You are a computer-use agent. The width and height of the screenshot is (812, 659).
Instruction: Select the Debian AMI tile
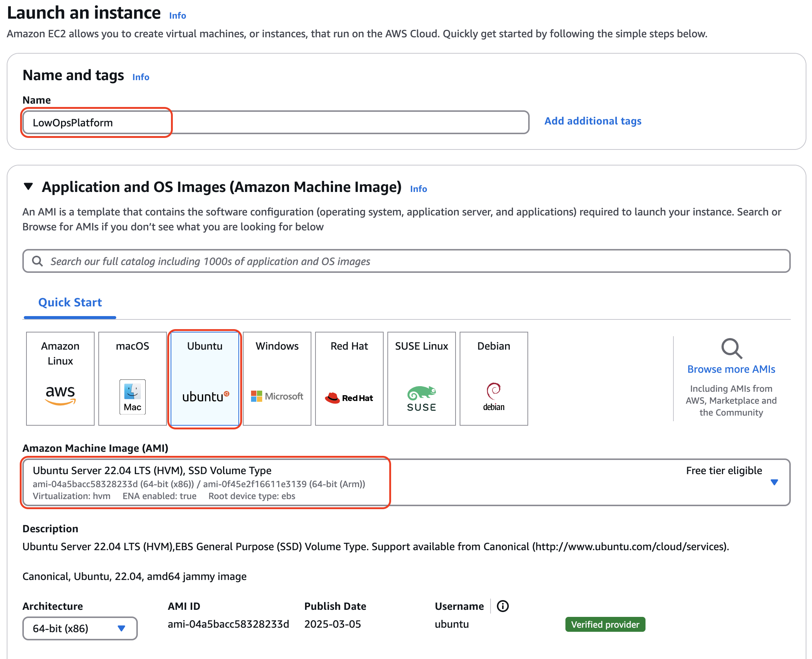[x=494, y=378]
